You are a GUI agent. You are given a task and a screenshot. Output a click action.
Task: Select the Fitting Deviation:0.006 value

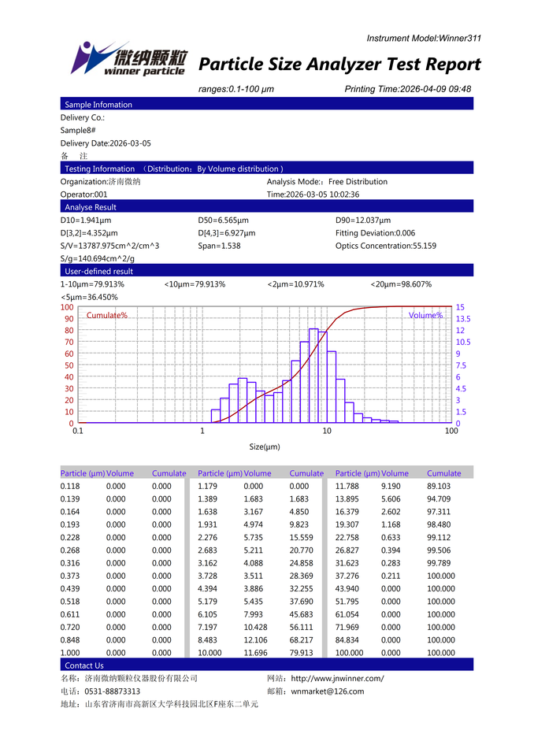375,233
